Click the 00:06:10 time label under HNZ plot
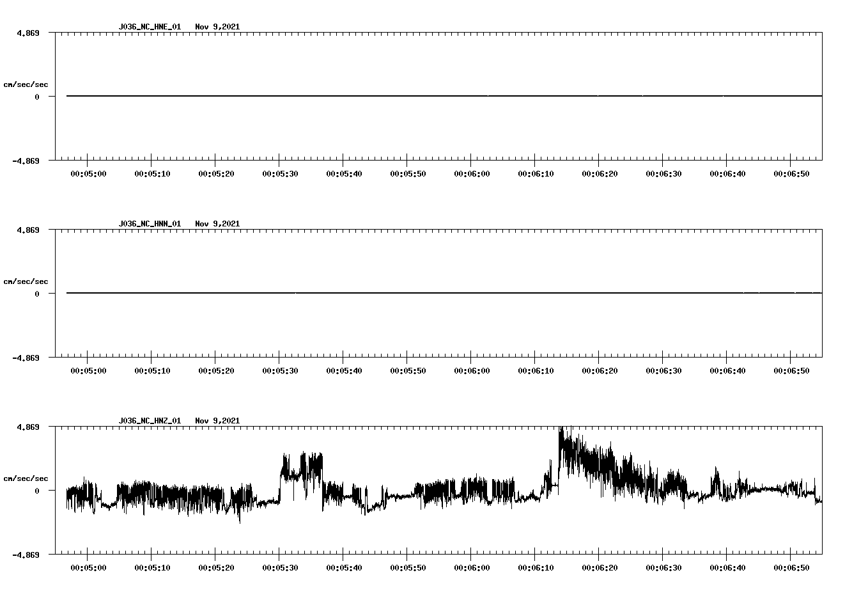 point(536,568)
